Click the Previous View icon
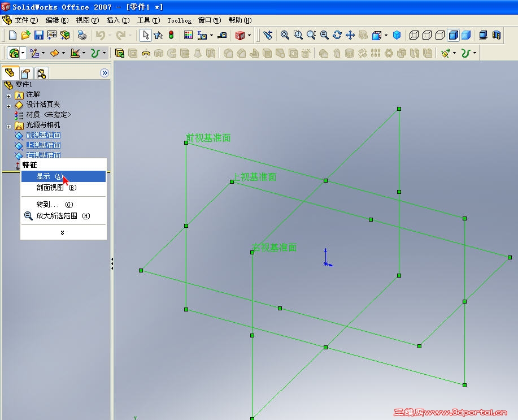The width and height of the screenshot is (518, 420). pyautogui.click(x=268, y=35)
